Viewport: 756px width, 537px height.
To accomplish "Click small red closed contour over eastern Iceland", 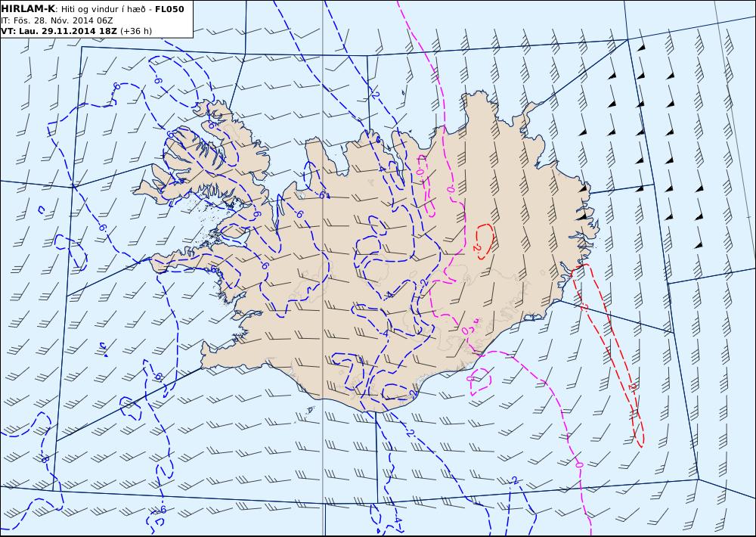I will (484, 241).
